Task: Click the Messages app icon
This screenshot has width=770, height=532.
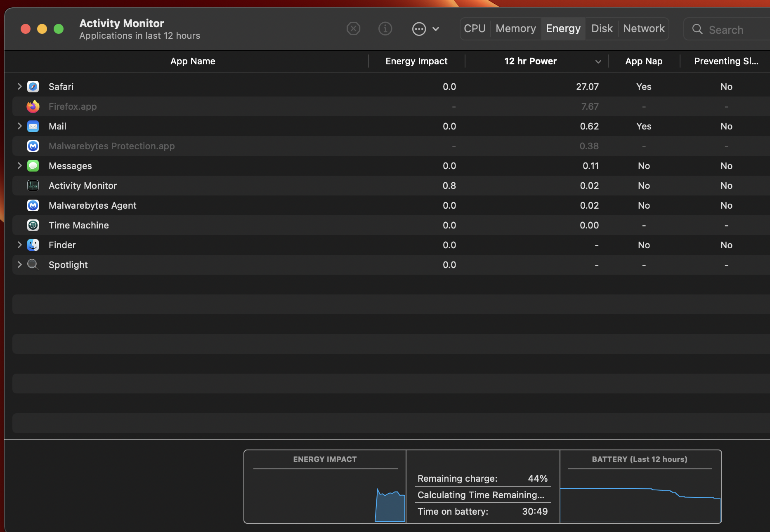Action: tap(33, 166)
